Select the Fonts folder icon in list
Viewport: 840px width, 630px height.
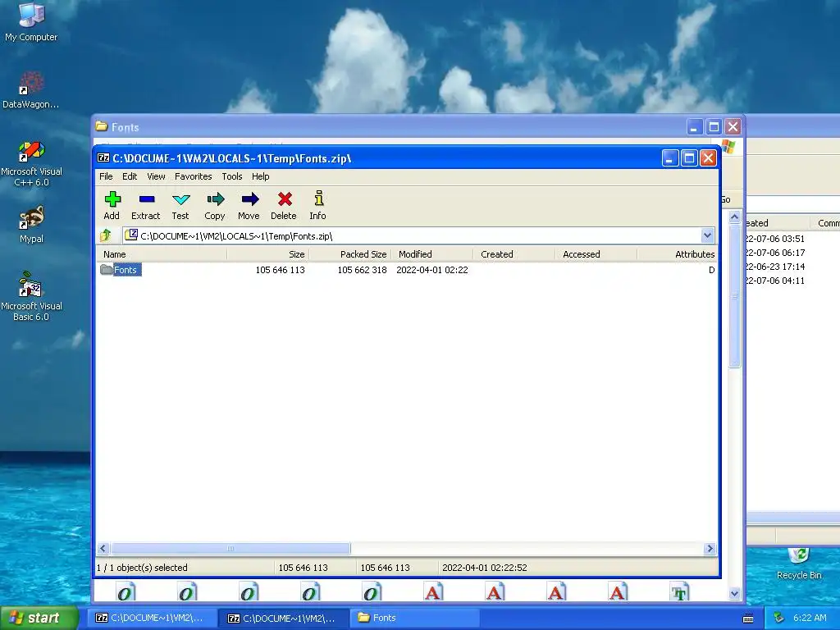[106, 269]
